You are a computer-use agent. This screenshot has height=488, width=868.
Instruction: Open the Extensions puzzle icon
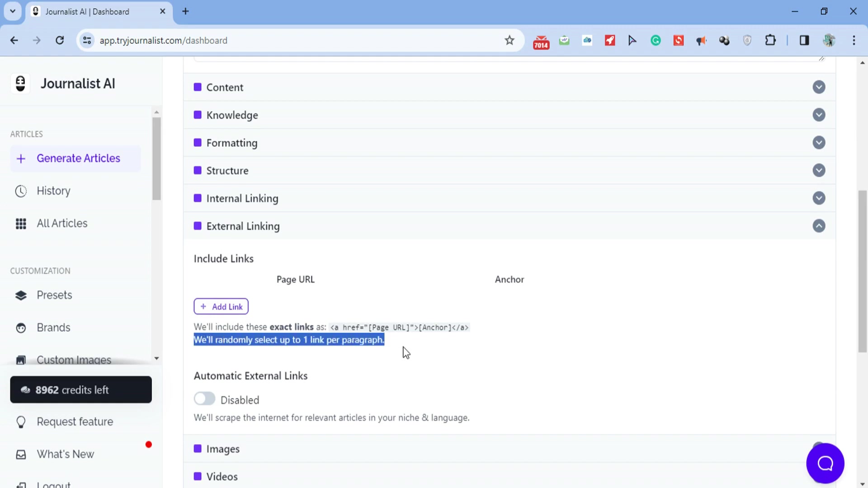[770, 40]
